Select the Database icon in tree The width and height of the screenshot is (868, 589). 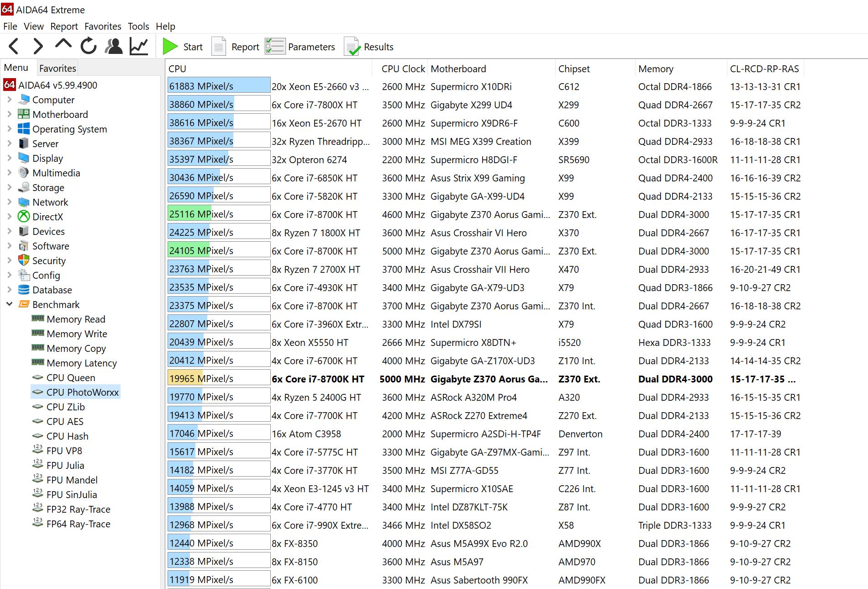[24, 289]
